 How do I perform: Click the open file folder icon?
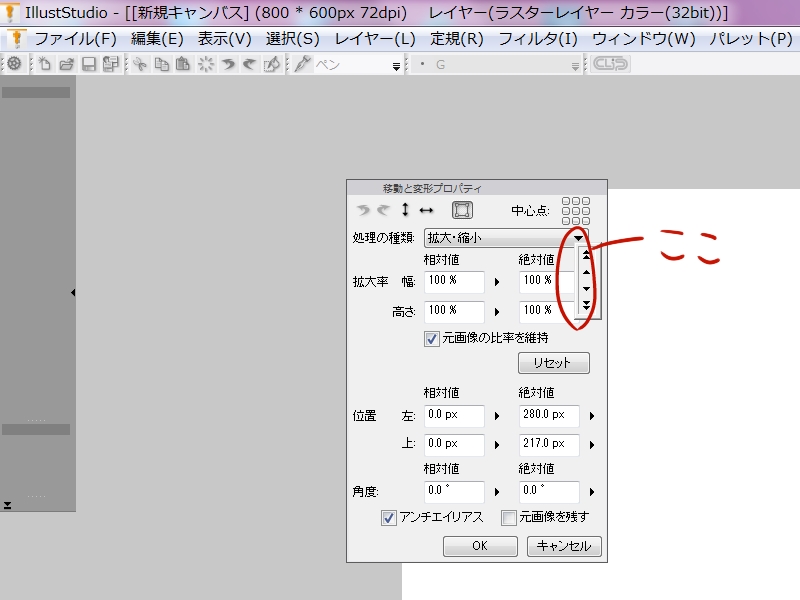point(66,64)
